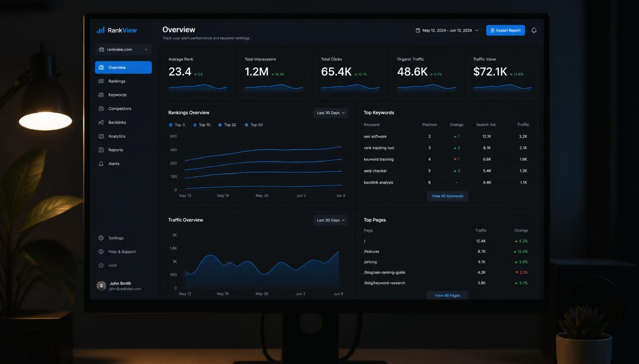Select the "backlink analysis" keyword
The image size is (639, 364).
[x=378, y=182]
